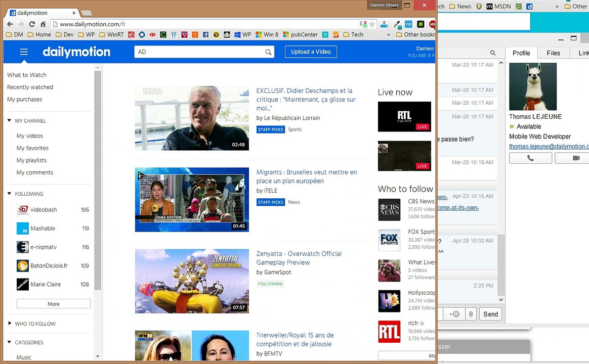The image size is (589, 364).
Task: Click the chat history scroll-up arrow
Action: (501, 63)
